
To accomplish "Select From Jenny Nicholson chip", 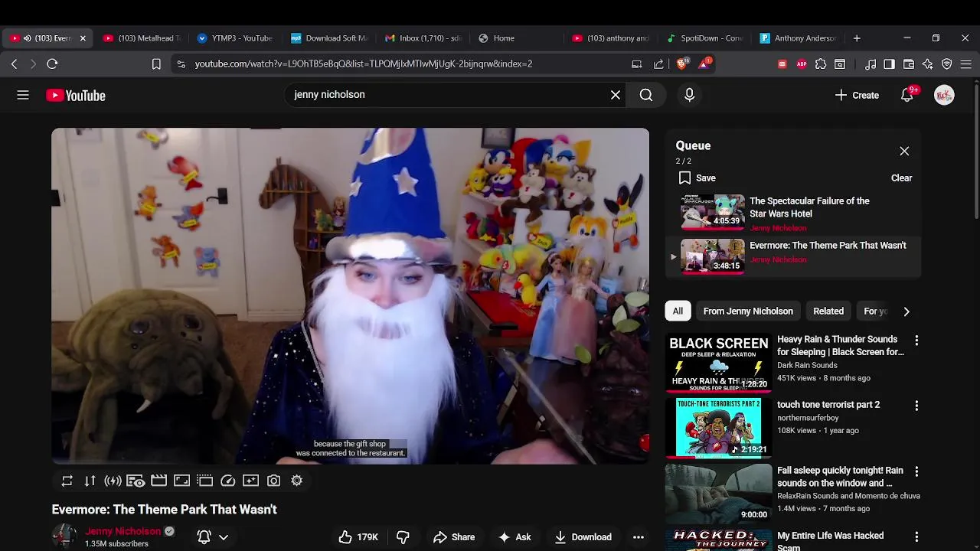I will point(748,311).
